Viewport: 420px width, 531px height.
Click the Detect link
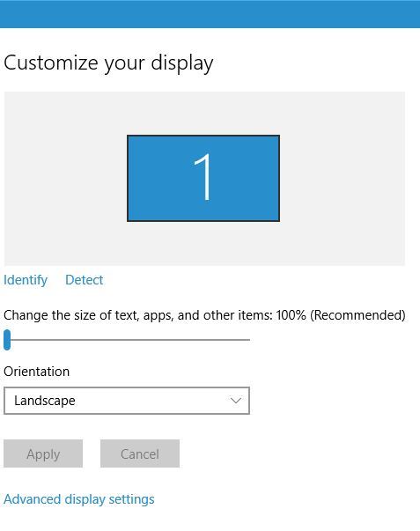[x=84, y=280]
